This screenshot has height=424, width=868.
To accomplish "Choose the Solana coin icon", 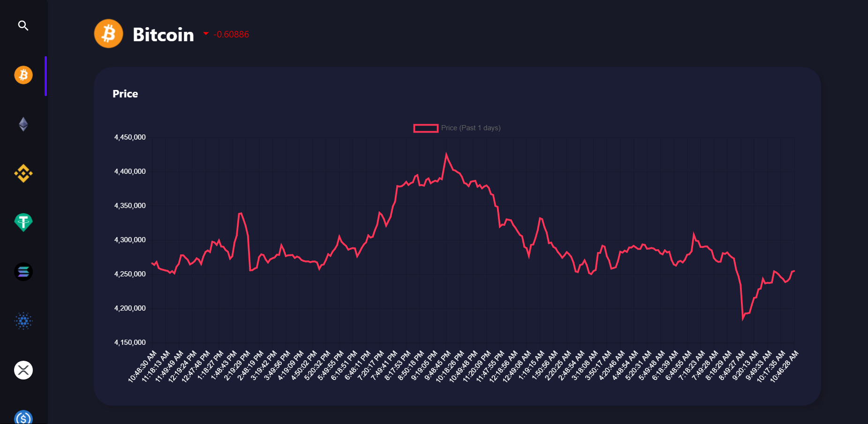I will click(x=23, y=272).
